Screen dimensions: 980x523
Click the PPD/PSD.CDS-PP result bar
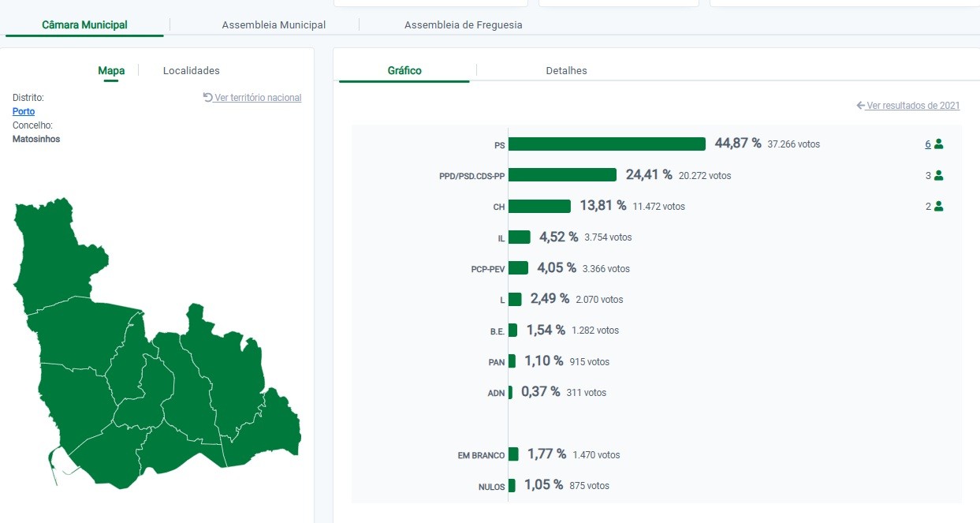pos(562,175)
